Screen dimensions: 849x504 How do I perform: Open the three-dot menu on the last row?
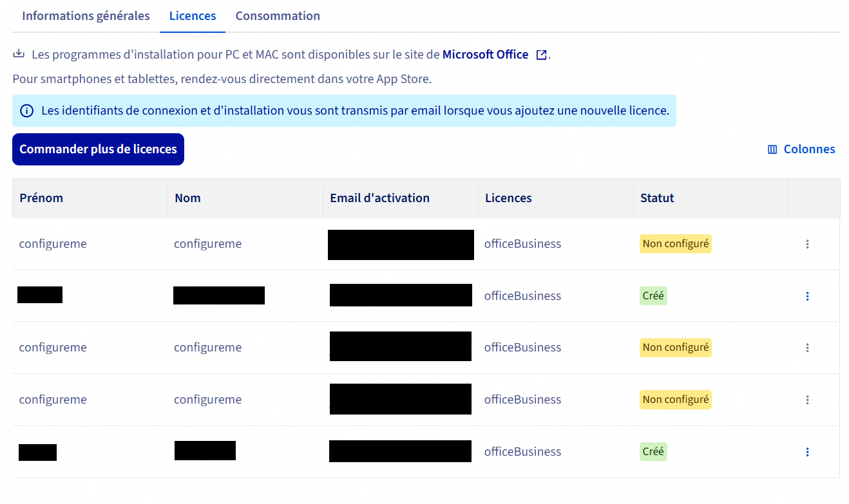[x=807, y=452]
